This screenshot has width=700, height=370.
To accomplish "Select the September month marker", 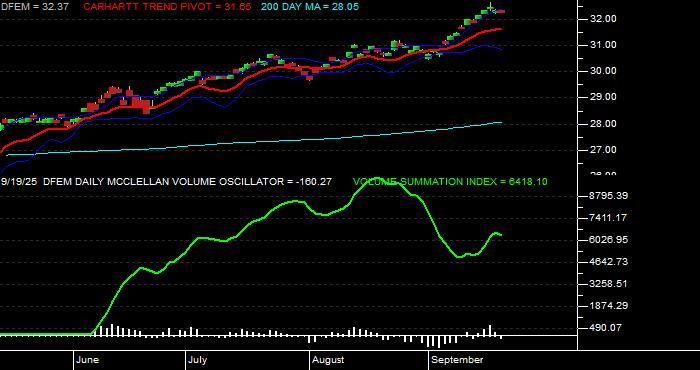I will [457, 360].
